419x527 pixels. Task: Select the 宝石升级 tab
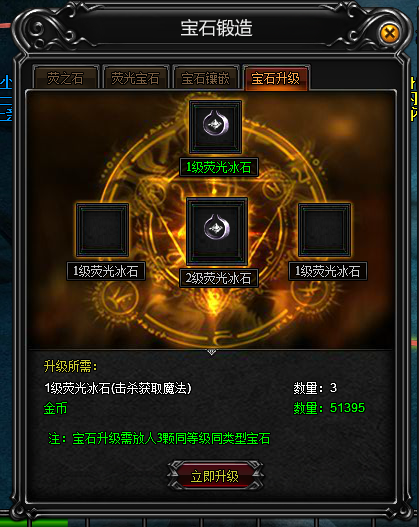(276, 78)
